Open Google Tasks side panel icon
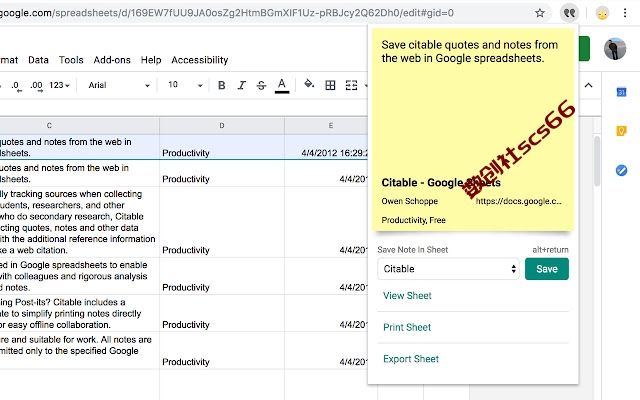 pyautogui.click(x=621, y=170)
